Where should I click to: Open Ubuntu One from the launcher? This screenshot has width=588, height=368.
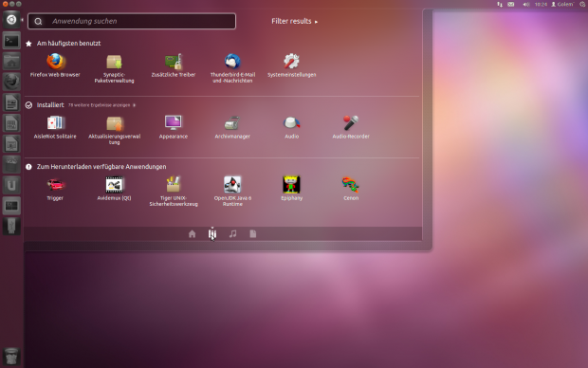(x=11, y=185)
